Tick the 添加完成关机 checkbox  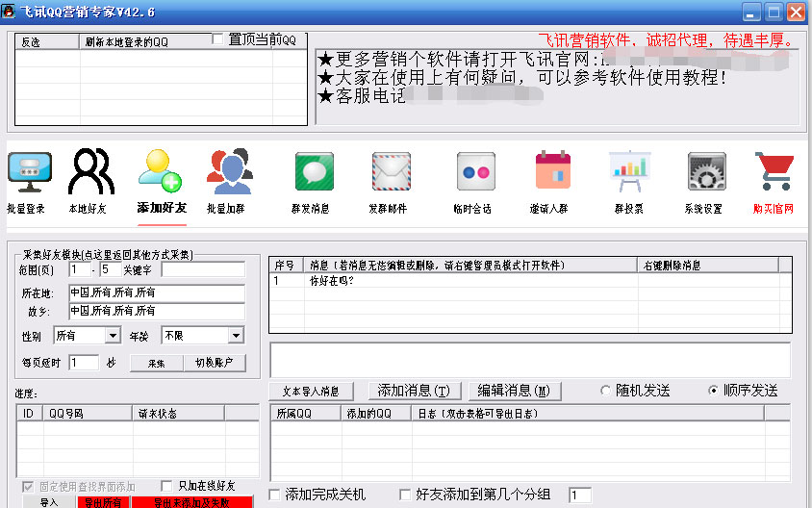[x=275, y=495]
